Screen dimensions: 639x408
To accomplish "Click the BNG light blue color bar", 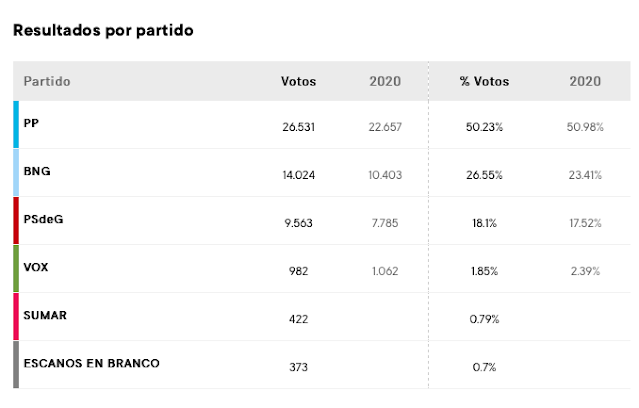I will pyautogui.click(x=16, y=173).
